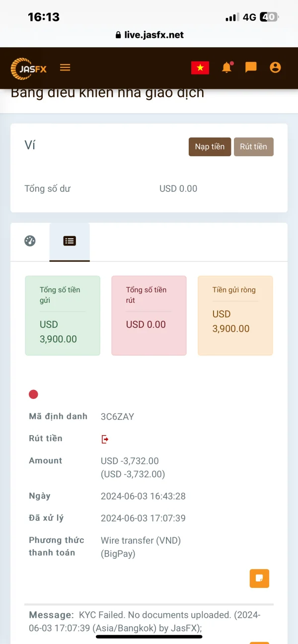Switch to the dashboard gauge tab
298x644 pixels.
30,241
